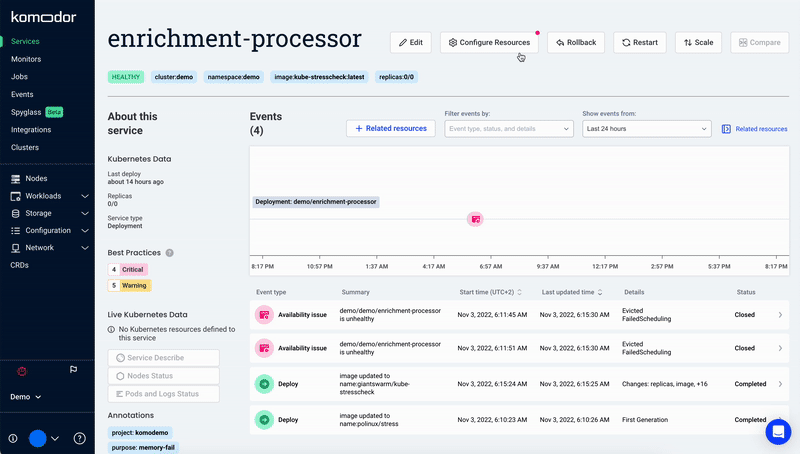The height and width of the screenshot is (454, 800).
Task: Open the Nodes icon in sidebar
Action: point(16,179)
